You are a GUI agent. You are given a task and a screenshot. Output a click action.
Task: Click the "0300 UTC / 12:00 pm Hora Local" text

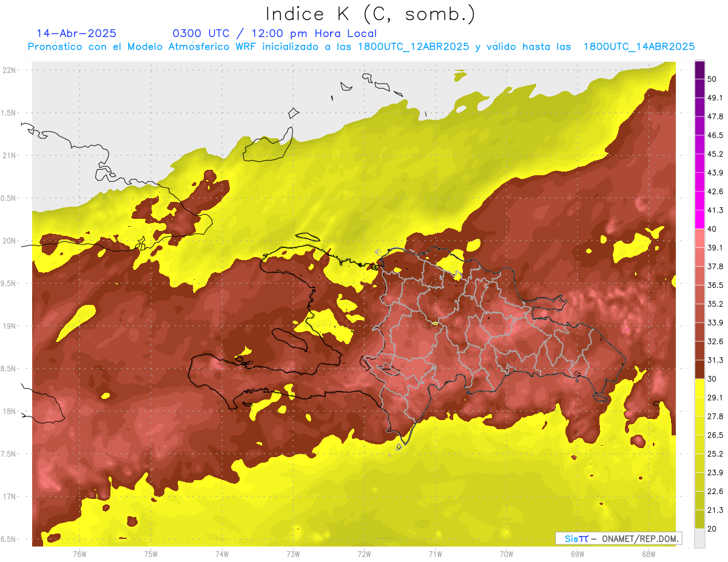pos(275,33)
